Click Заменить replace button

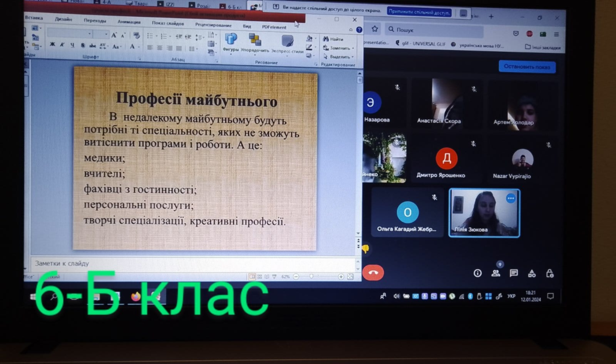pos(338,48)
